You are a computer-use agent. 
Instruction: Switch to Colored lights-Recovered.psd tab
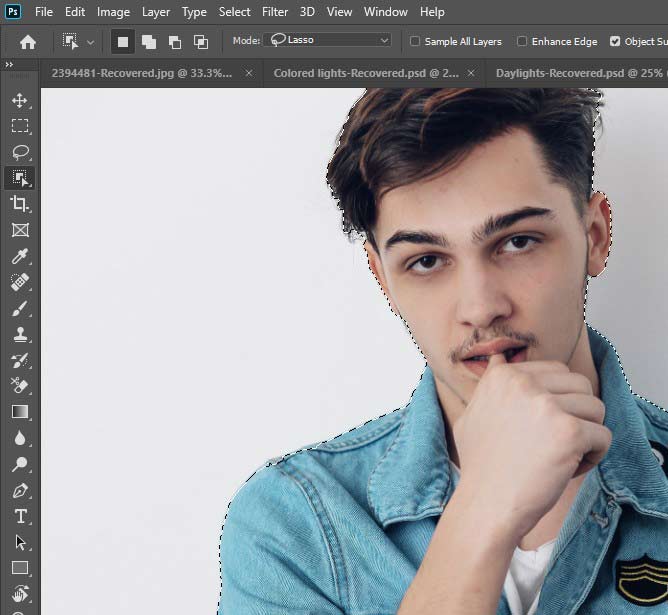coord(366,73)
